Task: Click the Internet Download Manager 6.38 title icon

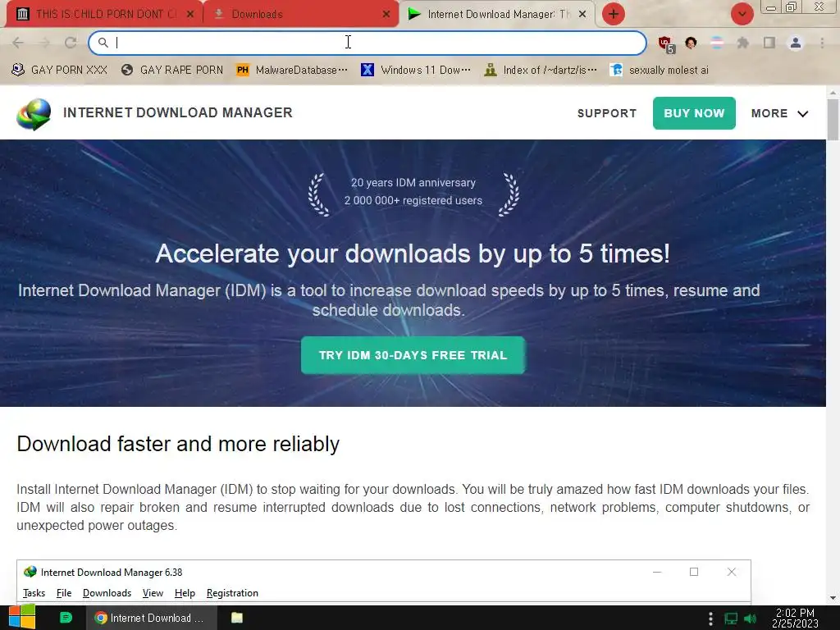Action: pyautogui.click(x=30, y=572)
